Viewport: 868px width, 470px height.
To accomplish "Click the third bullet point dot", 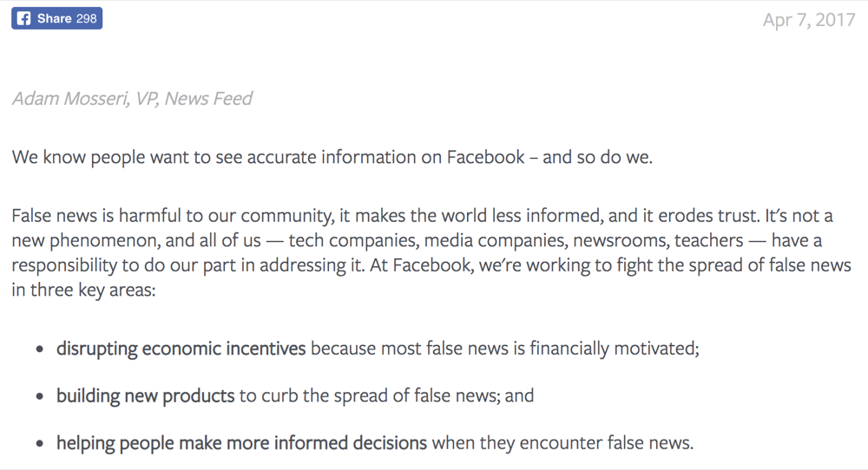I will coord(40,445).
